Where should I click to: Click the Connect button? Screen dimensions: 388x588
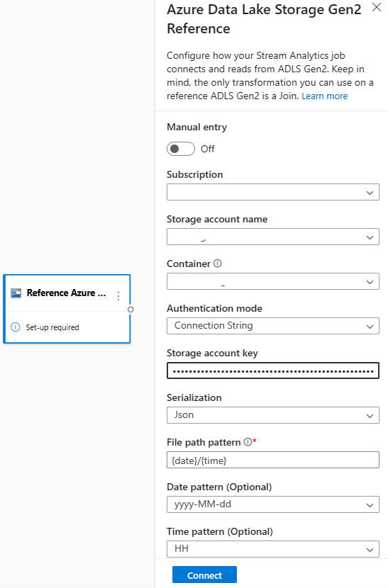[x=204, y=575]
